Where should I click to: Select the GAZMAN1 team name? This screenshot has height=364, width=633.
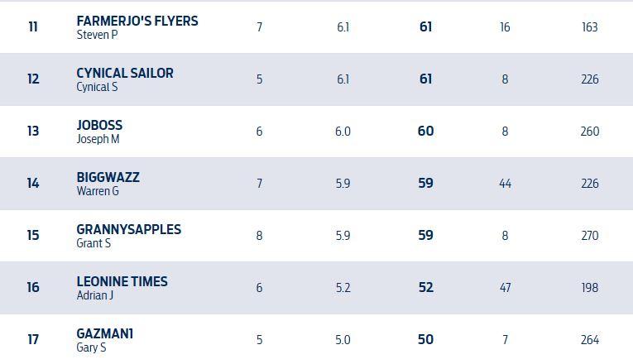(x=104, y=333)
